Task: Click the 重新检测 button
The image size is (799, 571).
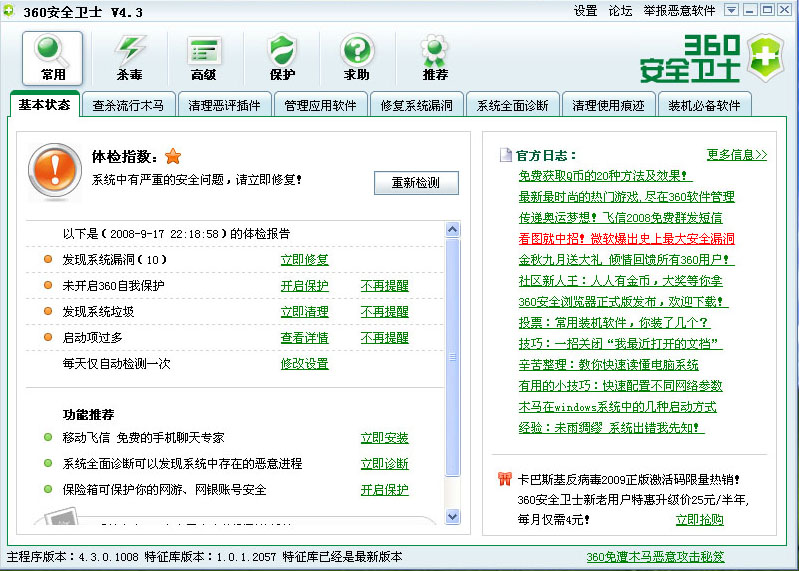Action: tap(416, 182)
